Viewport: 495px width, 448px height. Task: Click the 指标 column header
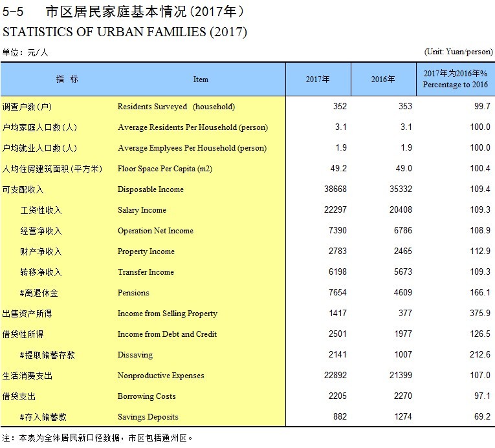67,80
